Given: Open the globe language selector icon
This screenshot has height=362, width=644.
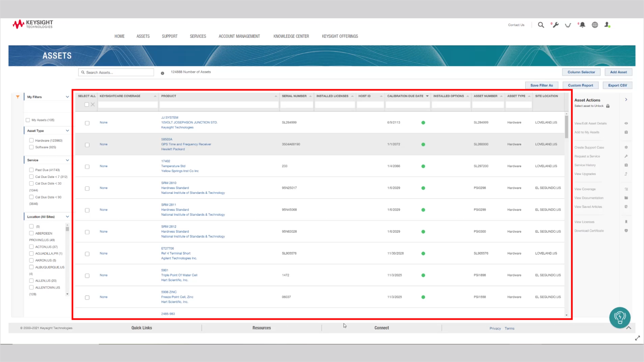Looking at the screenshot, I should [595, 25].
